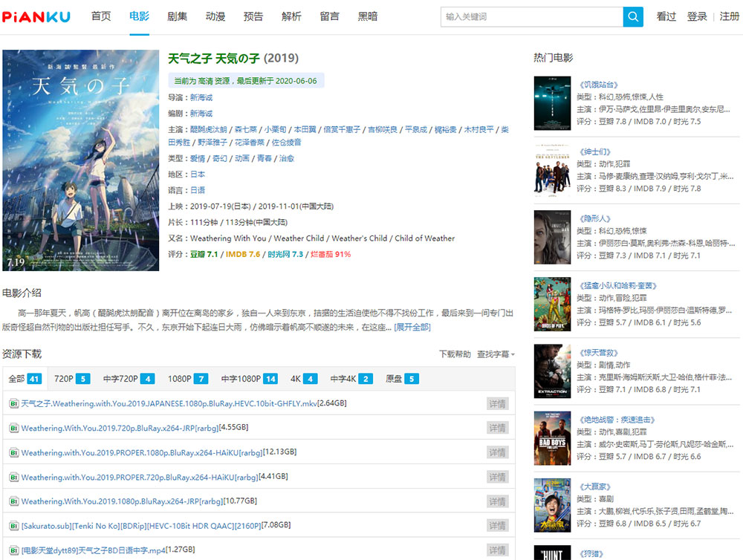Click 详情 for PROPER 1080p HAiKU torrent

coord(498,452)
